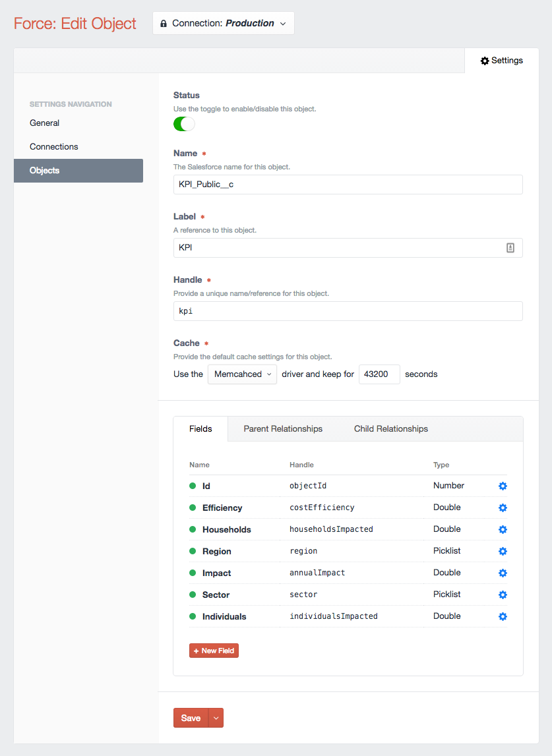Click the Save button

[191, 718]
